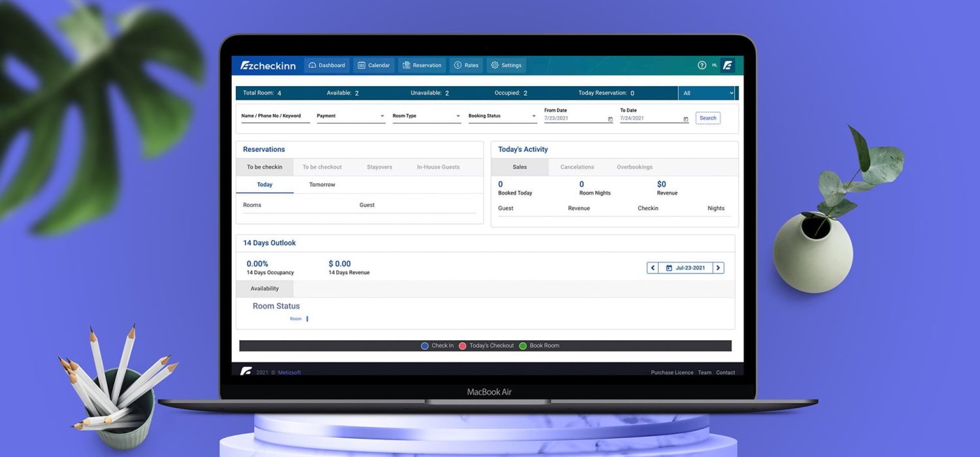980x457 pixels.
Task: Click the Occupied: 2 stat
Action: pyautogui.click(x=511, y=93)
